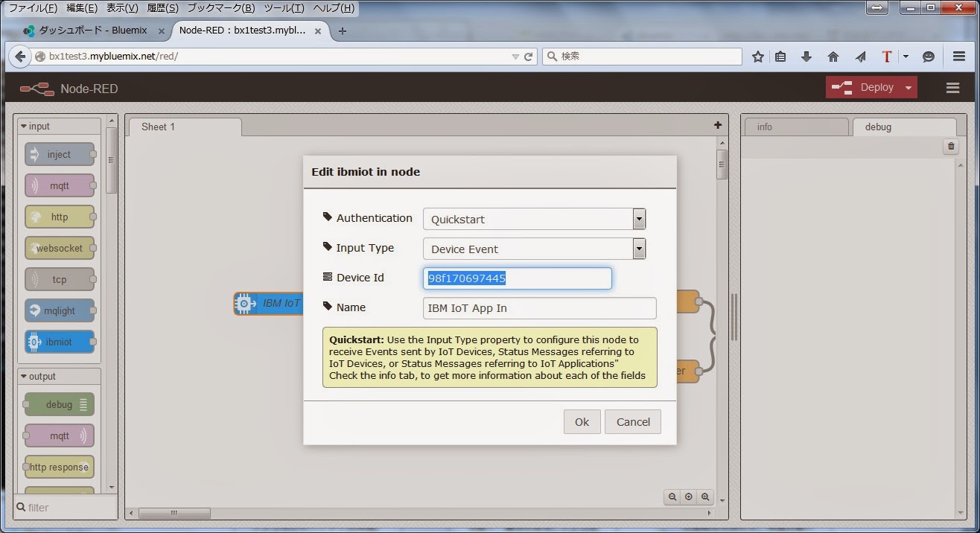Reload the page
Viewport: 980px width, 533px height.
tap(529, 57)
